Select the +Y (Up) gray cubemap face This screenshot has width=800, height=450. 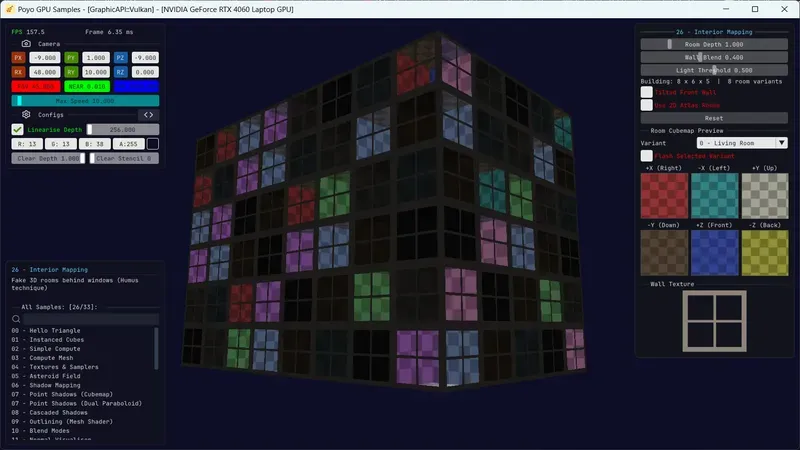coord(765,196)
